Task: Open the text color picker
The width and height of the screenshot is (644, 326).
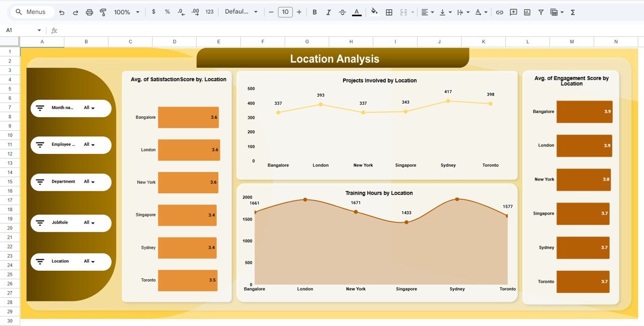Action: [357, 12]
